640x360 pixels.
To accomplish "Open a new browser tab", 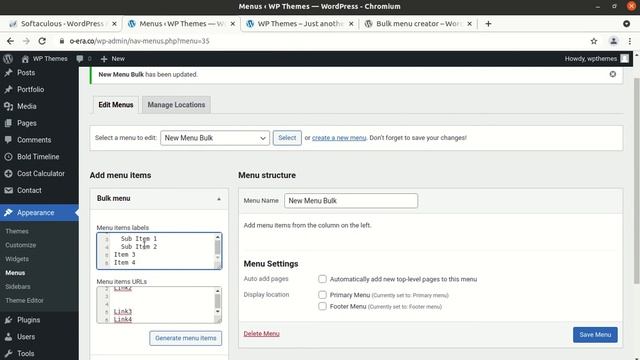I will click(x=488, y=24).
